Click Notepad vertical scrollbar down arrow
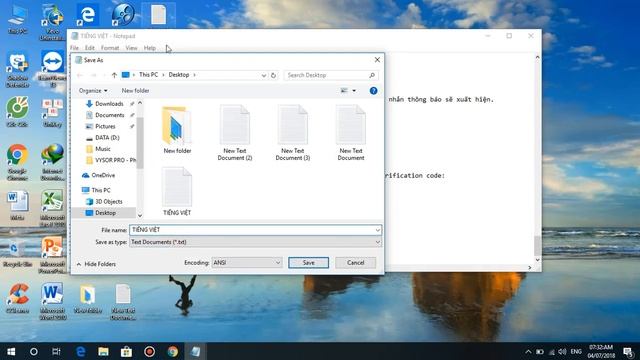Viewport: 640px width, 360px height. click(x=538, y=260)
